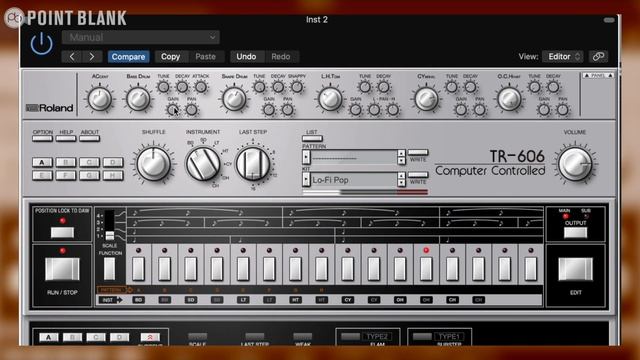The height and width of the screenshot is (360, 640).
Task: Turn the Last Step selector knob
Action: (x=253, y=163)
